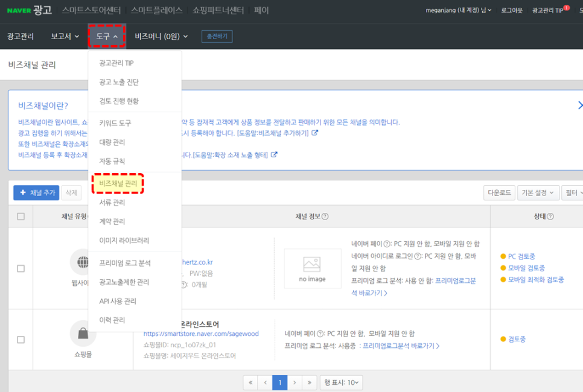Check the 쇼핑몰 channel row checkbox
This screenshot has height=392, width=583.
21,340
